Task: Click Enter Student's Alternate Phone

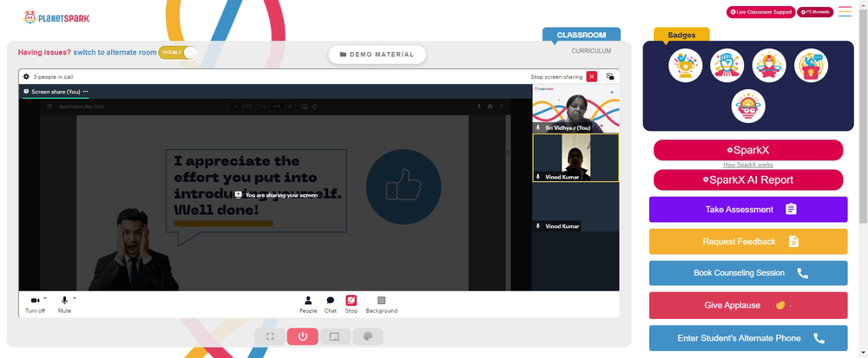Action: 748,338
